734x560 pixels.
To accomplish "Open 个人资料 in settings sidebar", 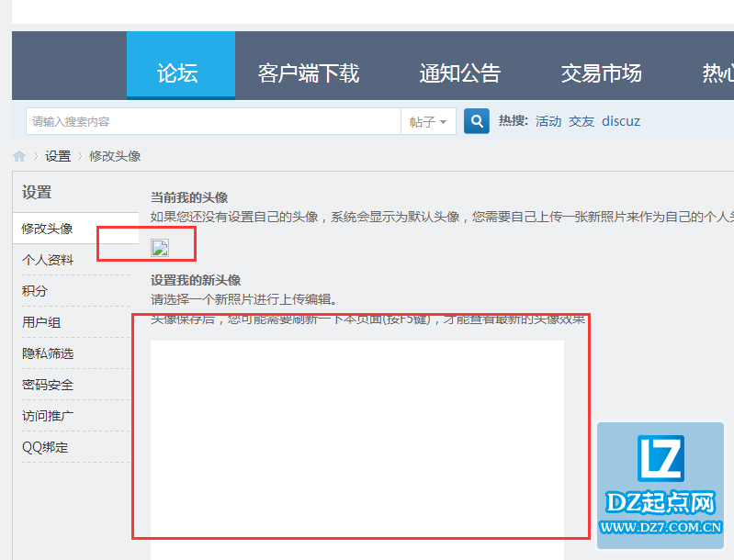I will 48,260.
